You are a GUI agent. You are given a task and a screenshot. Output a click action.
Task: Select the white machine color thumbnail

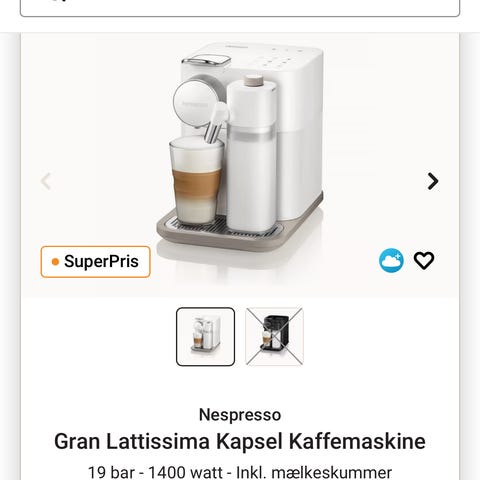coord(205,337)
